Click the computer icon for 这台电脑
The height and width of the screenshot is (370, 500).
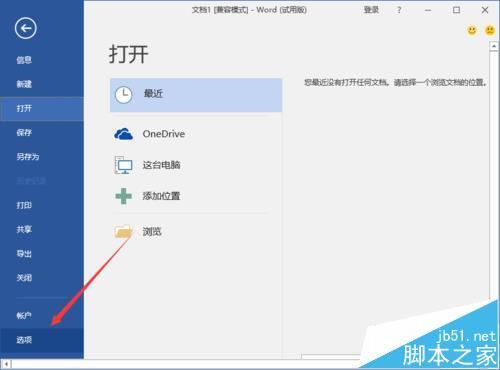click(x=124, y=165)
